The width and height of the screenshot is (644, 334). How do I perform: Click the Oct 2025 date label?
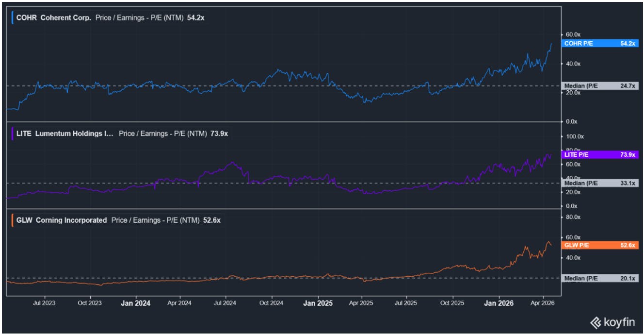[452, 303]
